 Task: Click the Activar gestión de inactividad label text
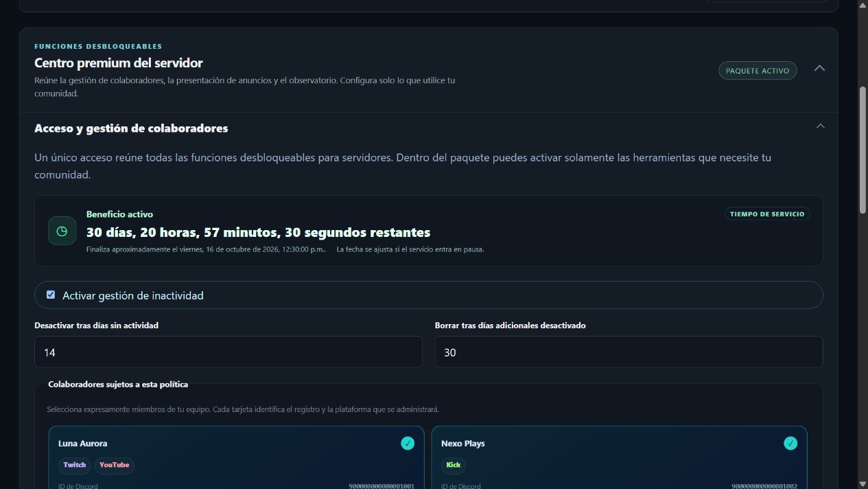pyautogui.click(x=133, y=295)
